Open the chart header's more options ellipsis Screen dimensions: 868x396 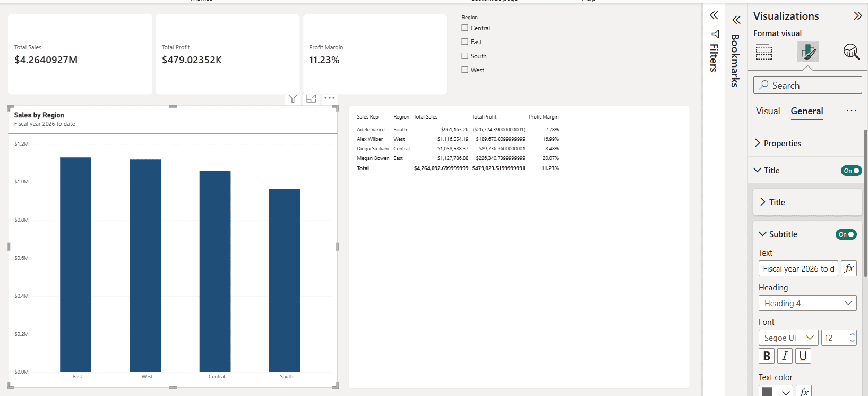tap(330, 98)
